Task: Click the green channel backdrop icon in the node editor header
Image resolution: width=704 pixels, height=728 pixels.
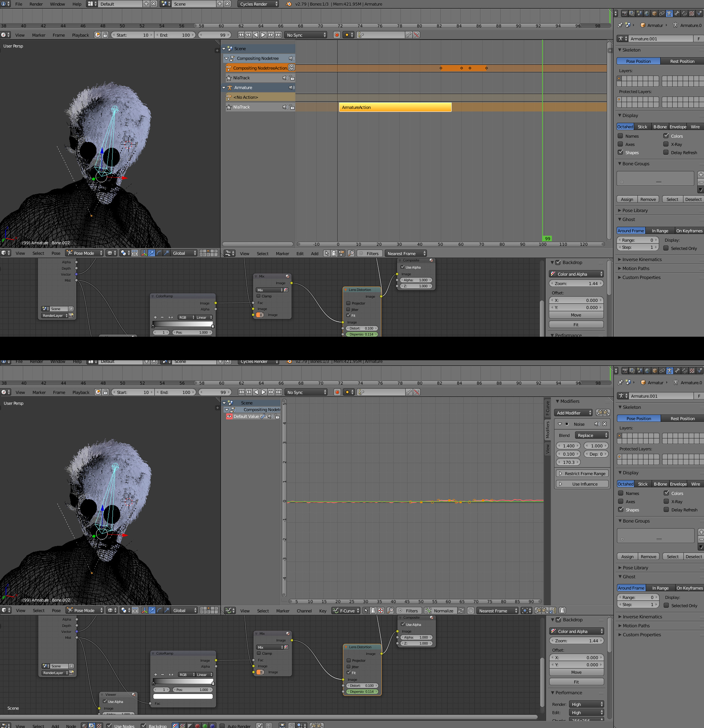Action: [205, 726]
